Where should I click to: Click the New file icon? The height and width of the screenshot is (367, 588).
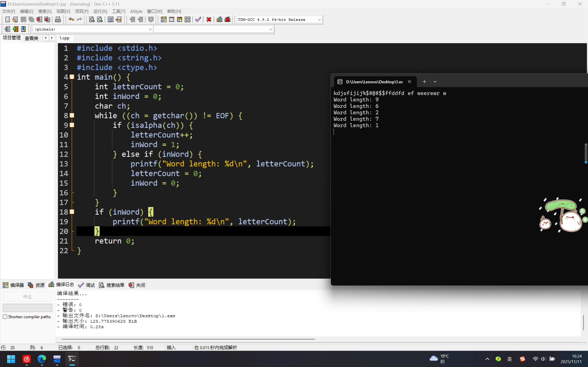pyautogui.click(x=7, y=20)
